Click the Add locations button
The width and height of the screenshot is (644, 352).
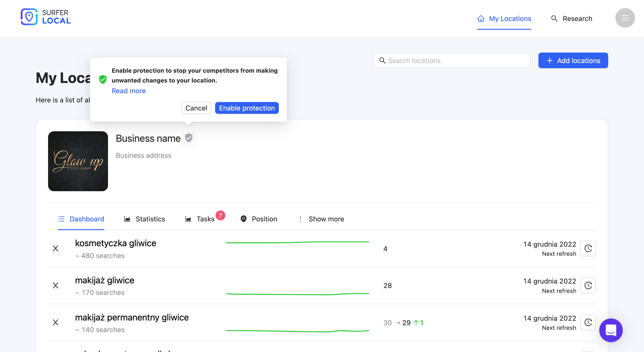[x=573, y=60]
